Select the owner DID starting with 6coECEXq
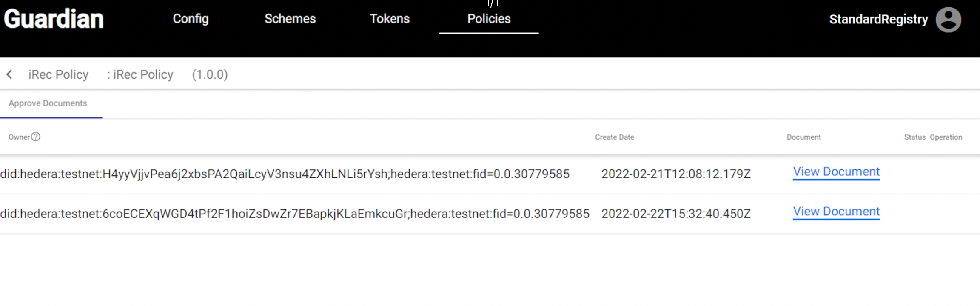The height and width of the screenshot is (306, 980). coord(294,214)
